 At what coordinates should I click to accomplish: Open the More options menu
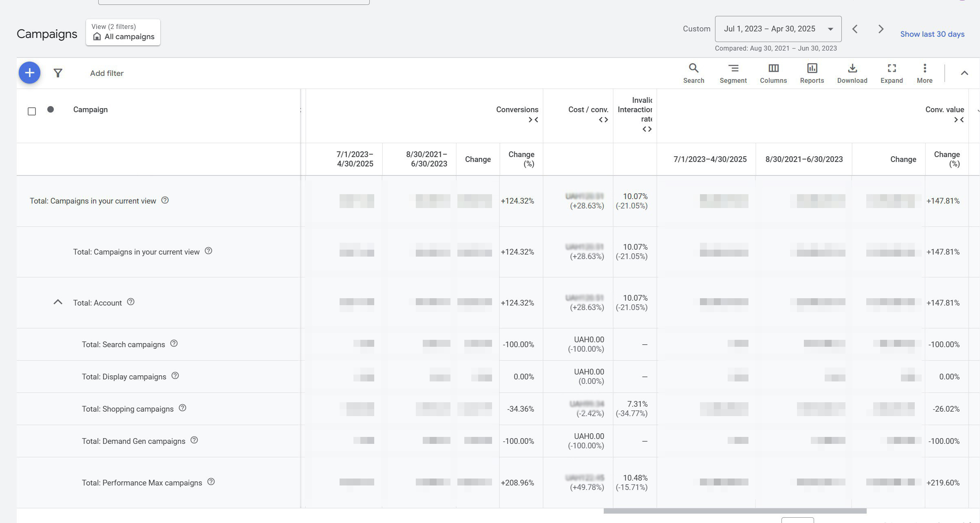pyautogui.click(x=925, y=73)
